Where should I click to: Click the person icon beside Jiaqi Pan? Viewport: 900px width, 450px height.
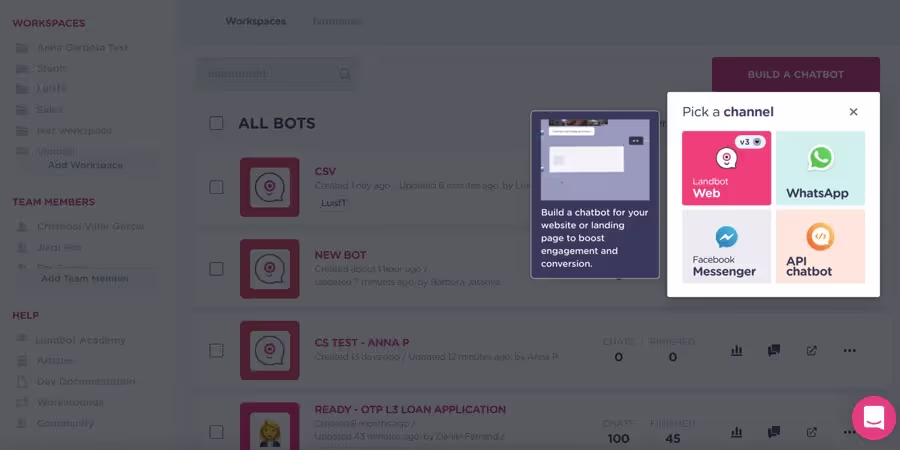[22, 247]
